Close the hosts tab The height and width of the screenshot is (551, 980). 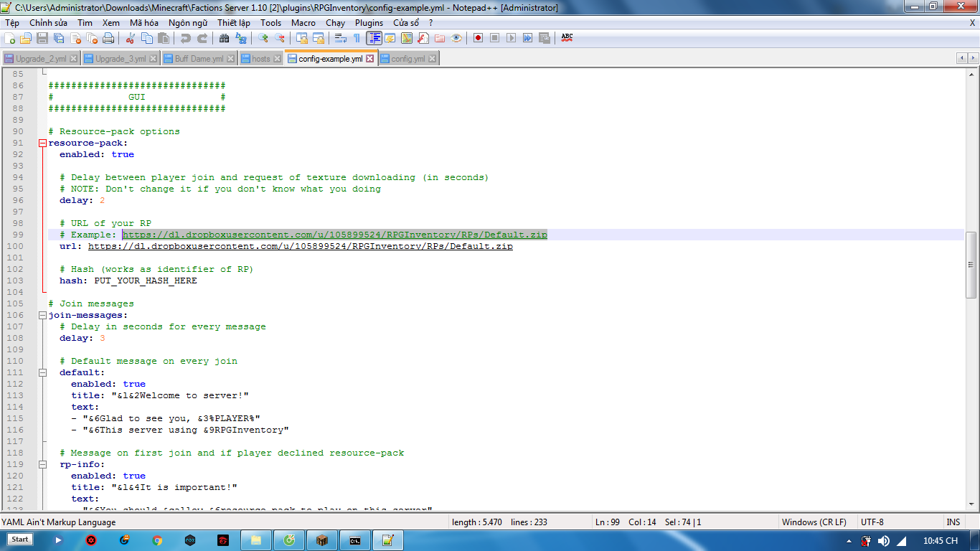(x=277, y=59)
